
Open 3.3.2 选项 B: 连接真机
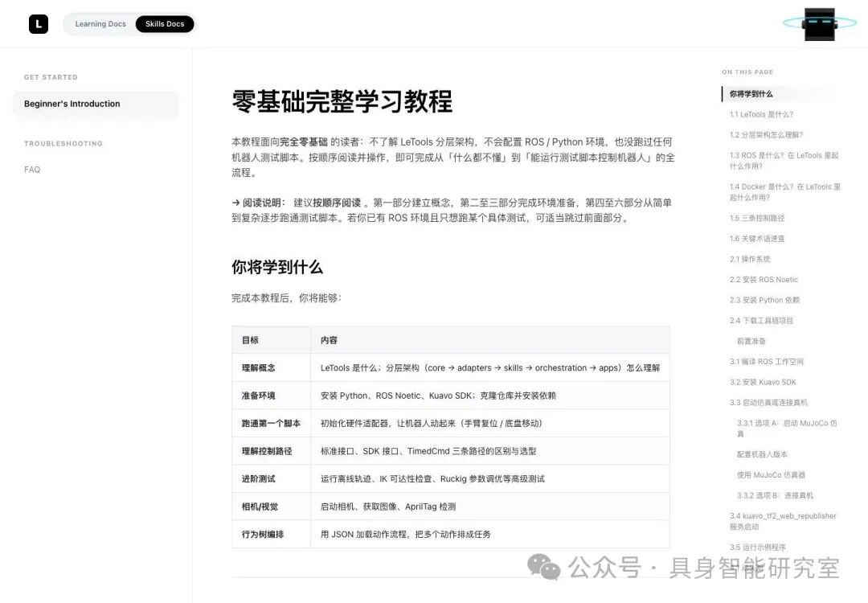point(775,495)
